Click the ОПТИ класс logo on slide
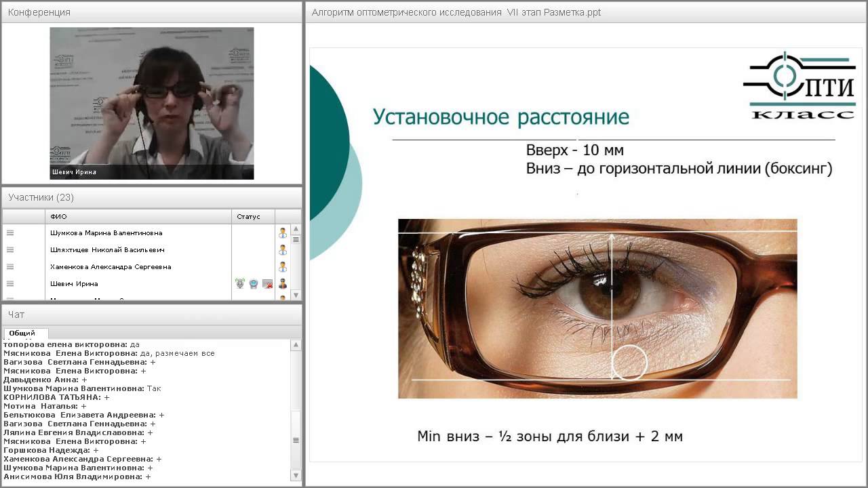 [x=799, y=85]
